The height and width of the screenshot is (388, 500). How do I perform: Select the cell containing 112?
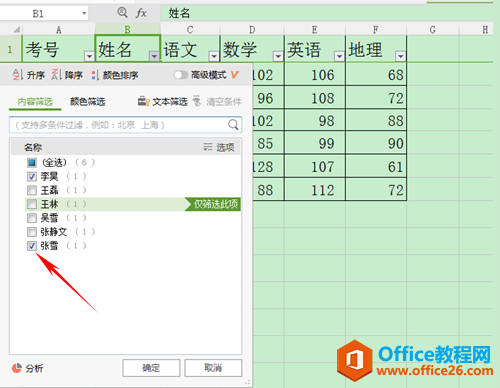(x=315, y=189)
